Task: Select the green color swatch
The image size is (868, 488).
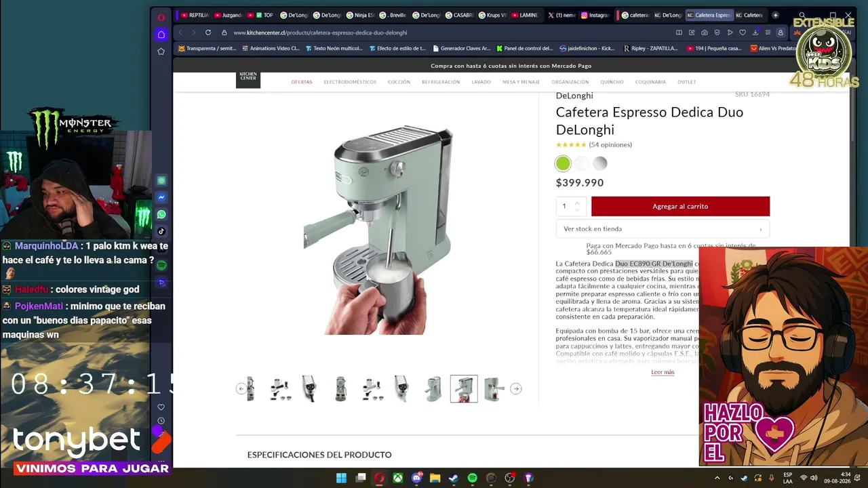Action: (x=563, y=163)
